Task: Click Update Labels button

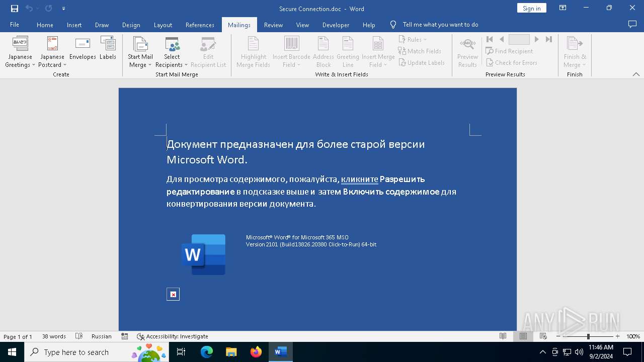Action: (x=422, y=62)
